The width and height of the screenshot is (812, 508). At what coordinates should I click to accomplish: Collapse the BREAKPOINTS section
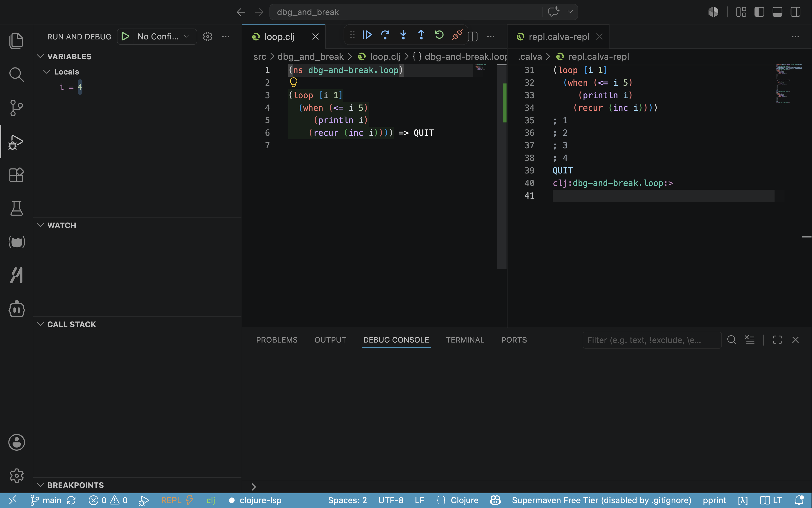point(40,485)
